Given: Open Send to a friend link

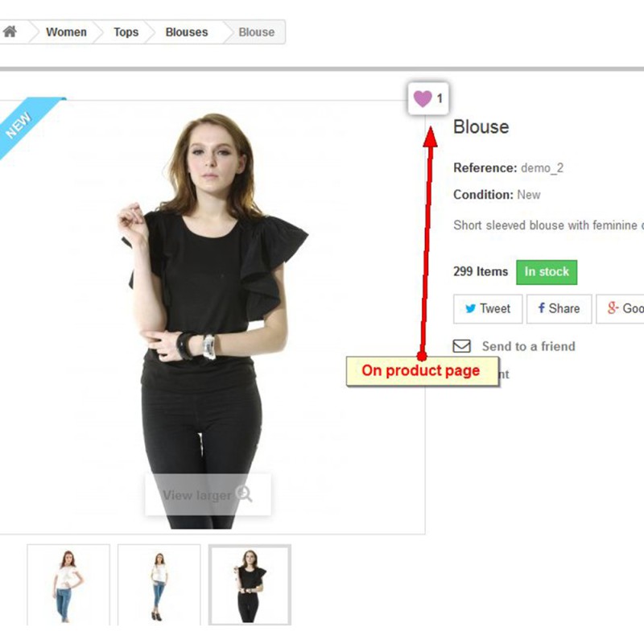Looking at the screenshot, I should pos(528,346).
